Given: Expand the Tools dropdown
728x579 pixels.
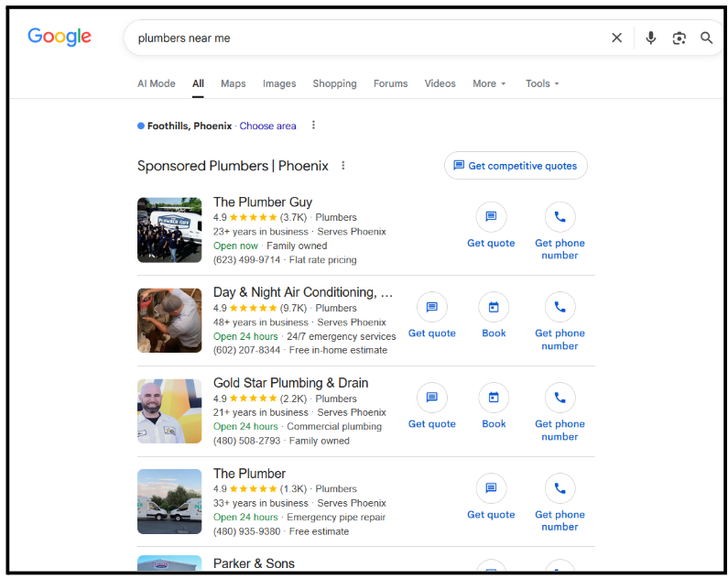Looking at the screenshot, I should pyautogui.click(x=542, y=83).
